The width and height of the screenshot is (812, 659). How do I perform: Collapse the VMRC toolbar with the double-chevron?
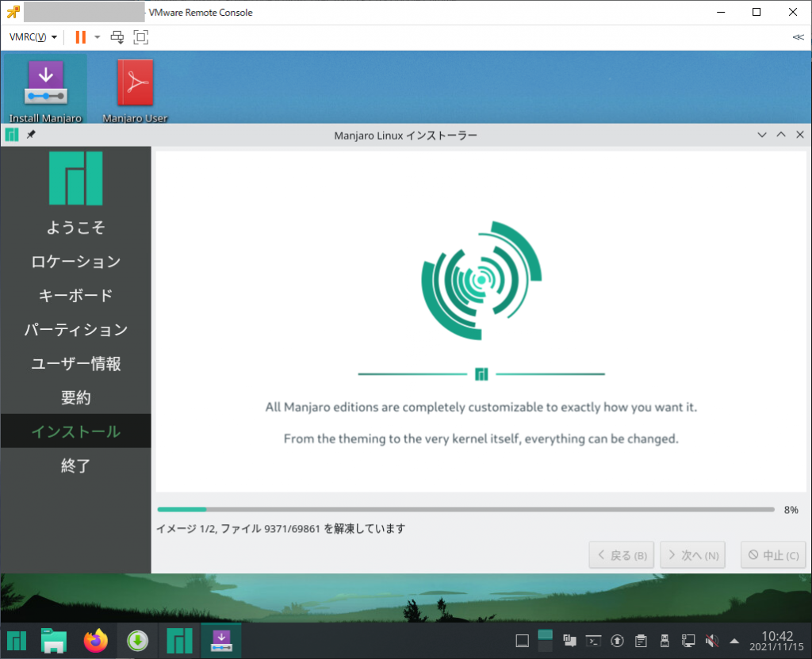point(798,37)
